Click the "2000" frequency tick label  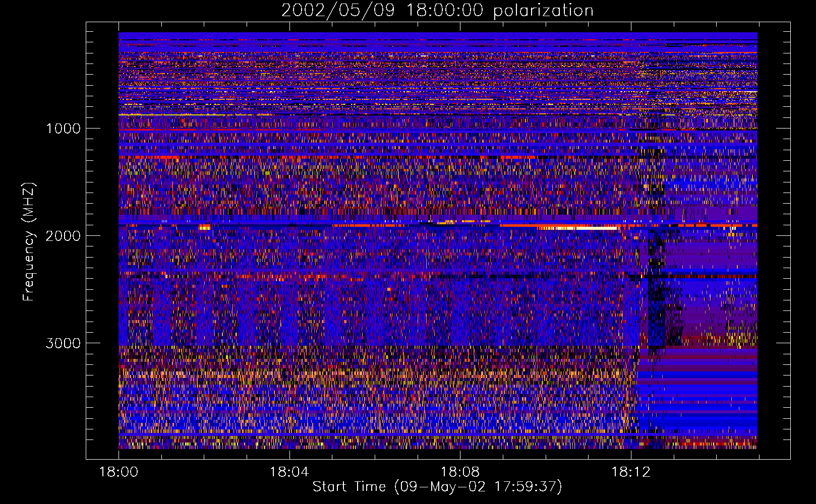tap(63, 236)
